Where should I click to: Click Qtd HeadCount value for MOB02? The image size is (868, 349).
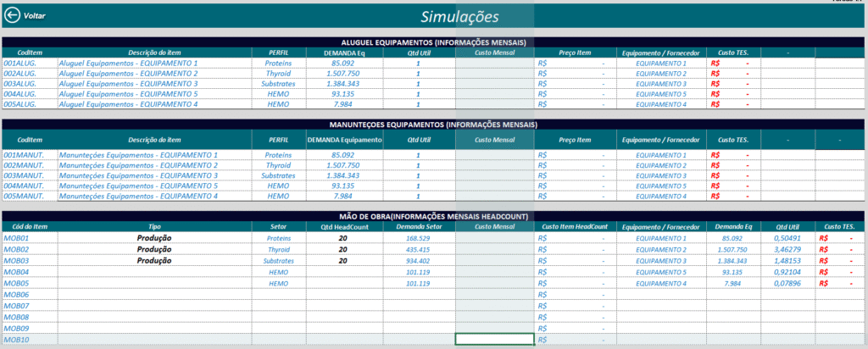point(343,250)
